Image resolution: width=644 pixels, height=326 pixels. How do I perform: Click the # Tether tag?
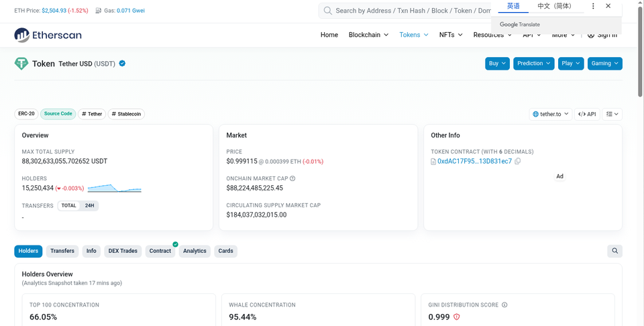tap(92, 114)
